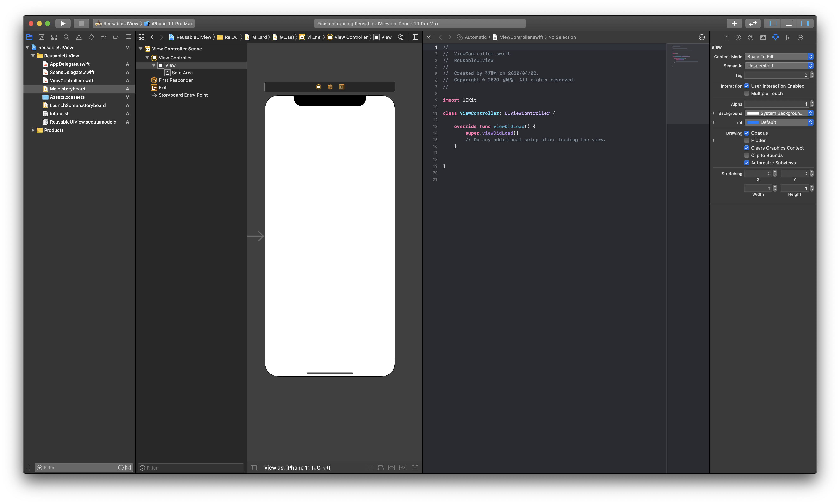Screen dimensions: 840x504
Task: Show the Issue navigator warning icon
Action: tap(79, 37)
